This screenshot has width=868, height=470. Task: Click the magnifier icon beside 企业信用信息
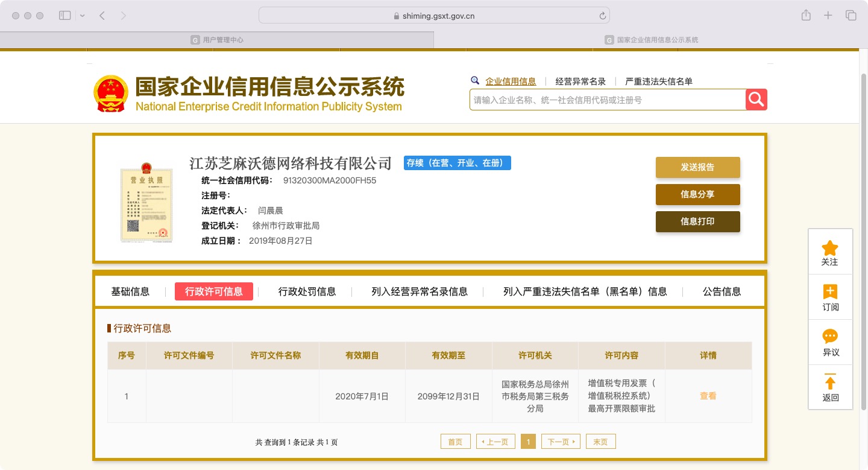coord(475,81)
